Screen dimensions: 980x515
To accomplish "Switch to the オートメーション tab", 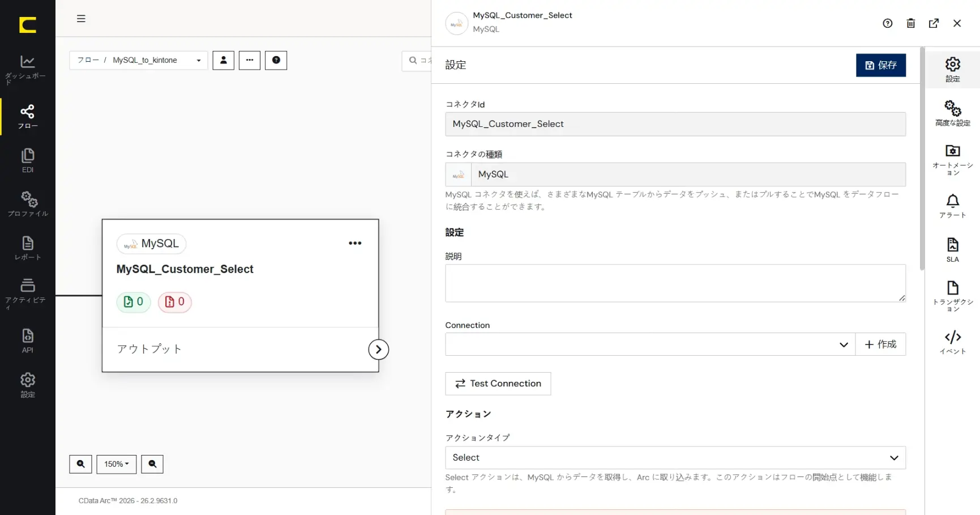I will coord(953,160).
